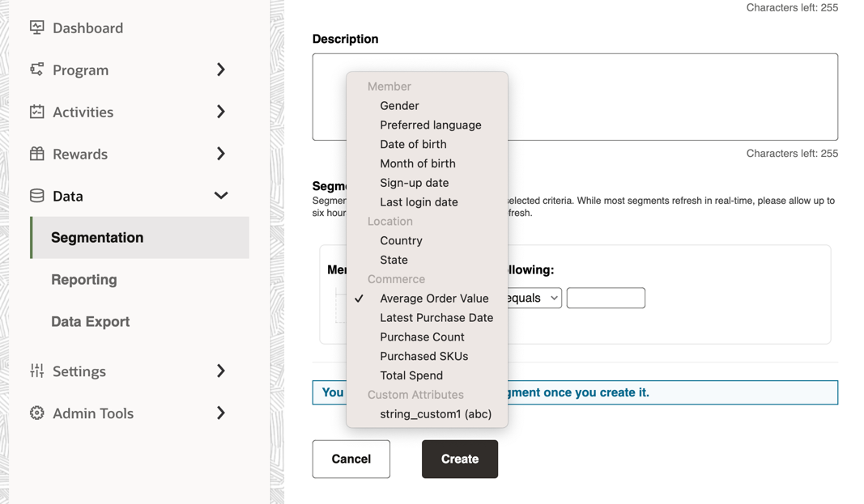Click the Activities calendar icon
The image size is (864, 504).
pyautogui.click(x=37, y=112)
